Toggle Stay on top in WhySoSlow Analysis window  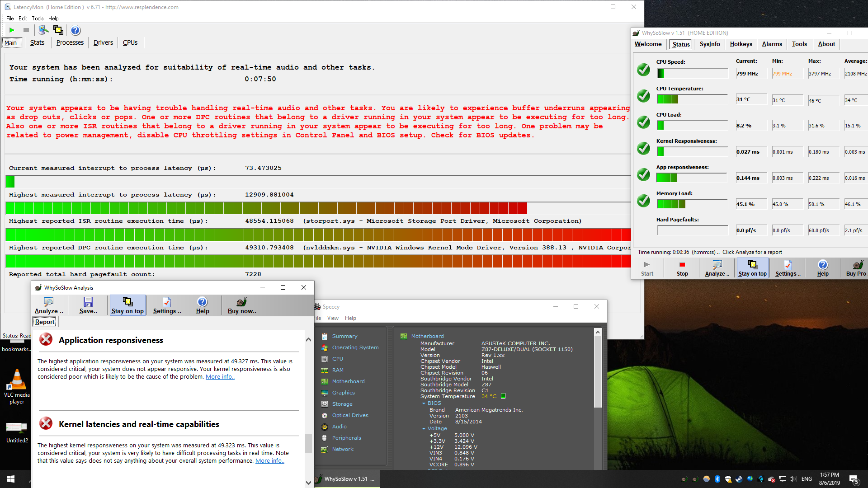click(x=127, y=305)
